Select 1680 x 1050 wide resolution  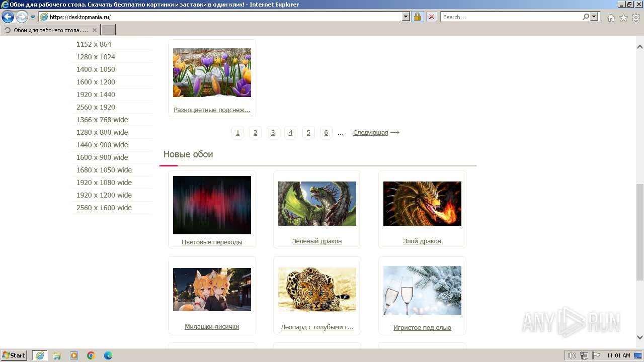point(104,170)
